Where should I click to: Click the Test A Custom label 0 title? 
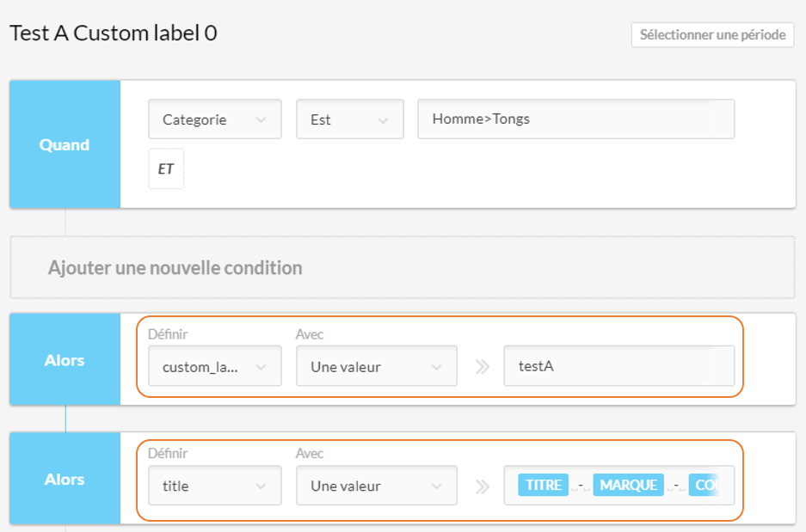tap(114, 33)
